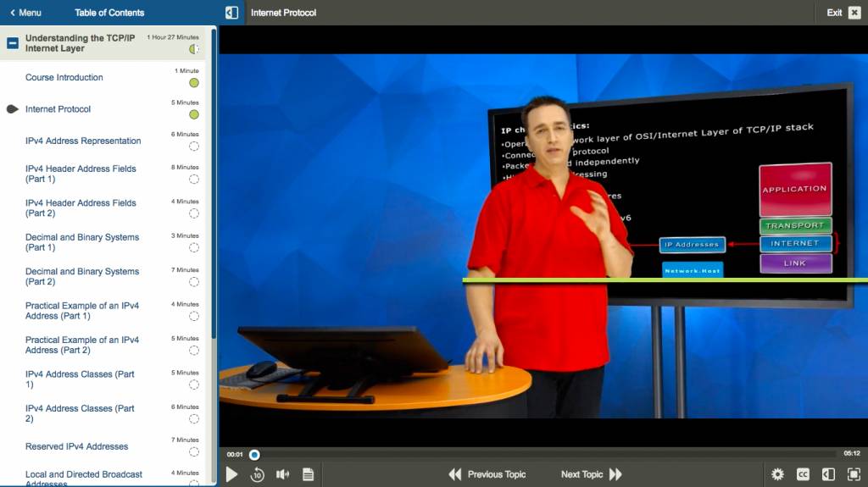Mute the video with the volume icon

pos(283,474)
